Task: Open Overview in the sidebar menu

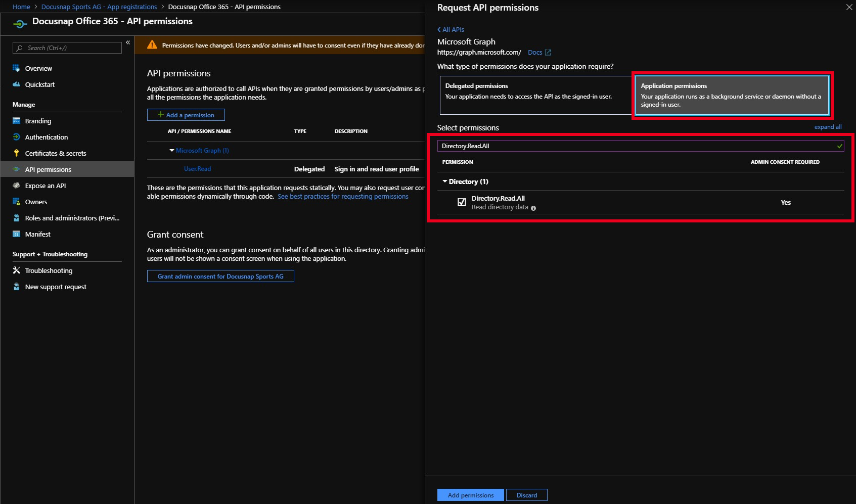Action: [38, 68]
